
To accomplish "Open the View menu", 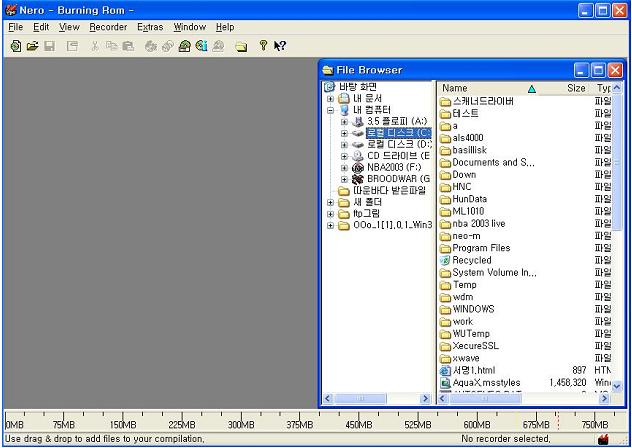I will pyautogui.click(x=69, y=27).
